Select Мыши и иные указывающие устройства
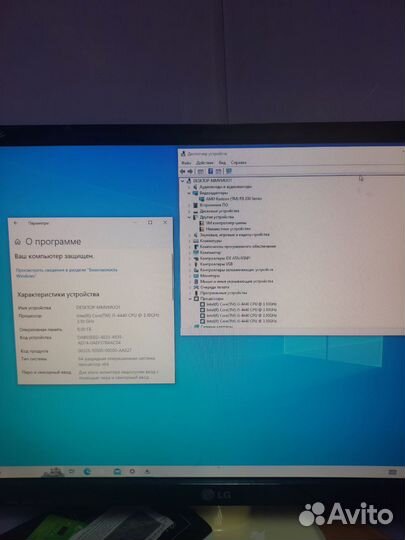405x540 pixels. click(x=237, y=281)
